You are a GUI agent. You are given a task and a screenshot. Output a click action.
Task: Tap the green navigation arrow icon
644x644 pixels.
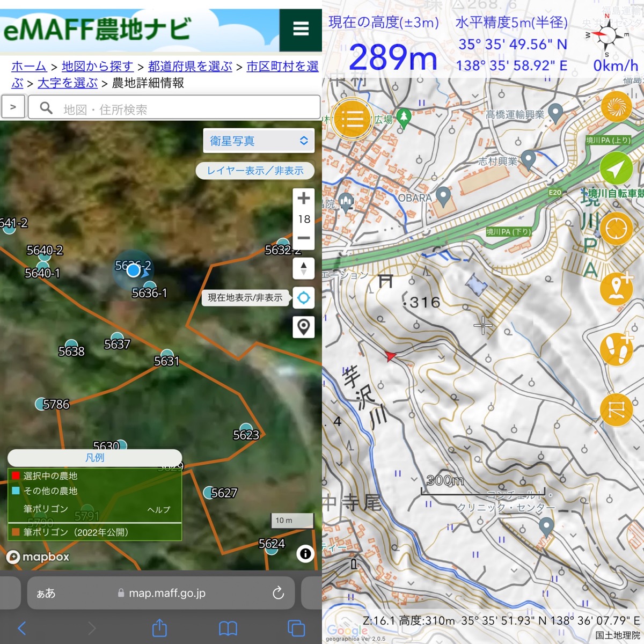coord(616,169)
